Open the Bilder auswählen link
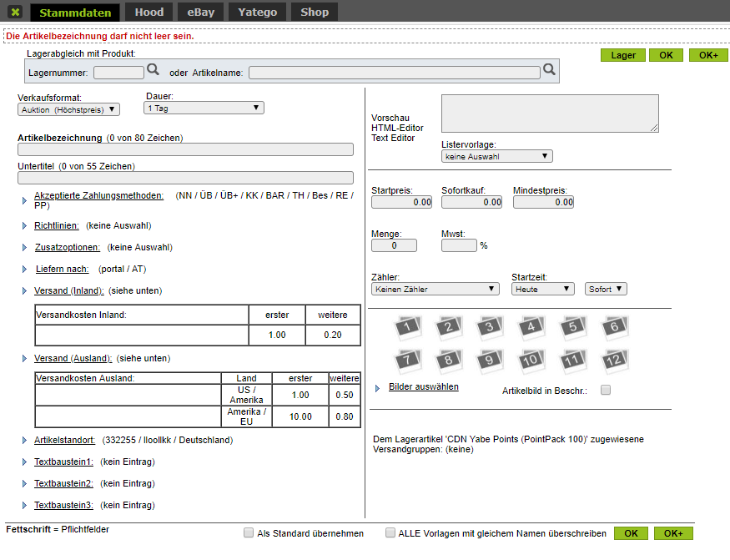This screenshot has height=560, width=730. point(424,386)
